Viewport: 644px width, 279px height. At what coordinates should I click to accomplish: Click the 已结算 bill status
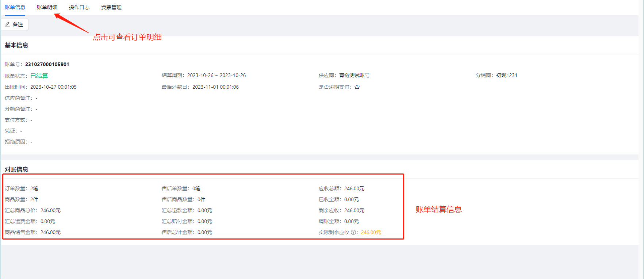coord(39,76)
